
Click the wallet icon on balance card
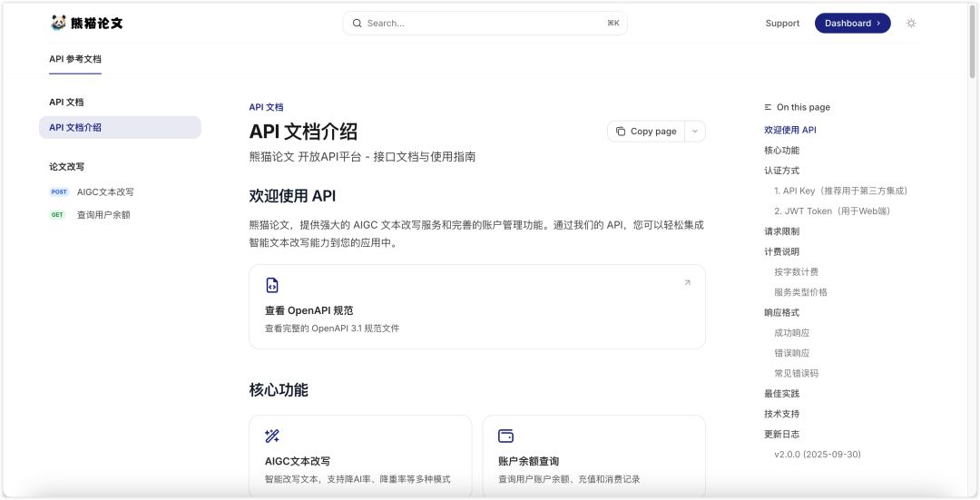(x=505, y=436)
